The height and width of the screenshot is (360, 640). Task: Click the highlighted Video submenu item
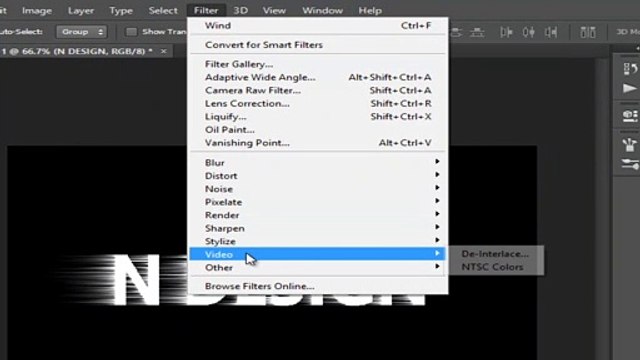pos(318,254)
